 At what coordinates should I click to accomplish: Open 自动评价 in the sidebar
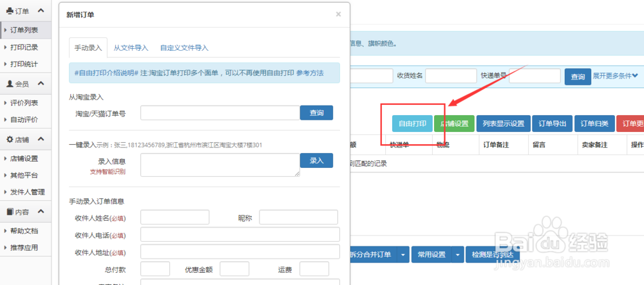tap(26, 120)
